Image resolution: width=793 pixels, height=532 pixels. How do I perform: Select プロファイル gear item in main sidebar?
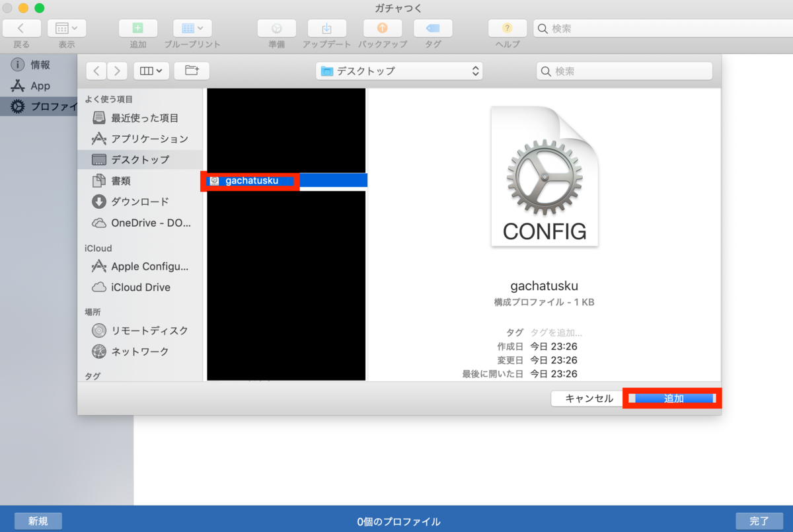click(38, 106)
